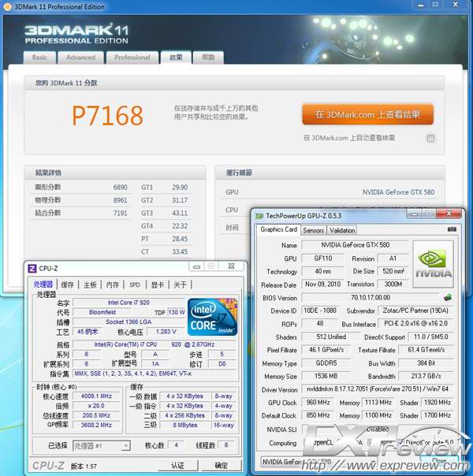Click the green BIOS save chip icon

(448, 298)
